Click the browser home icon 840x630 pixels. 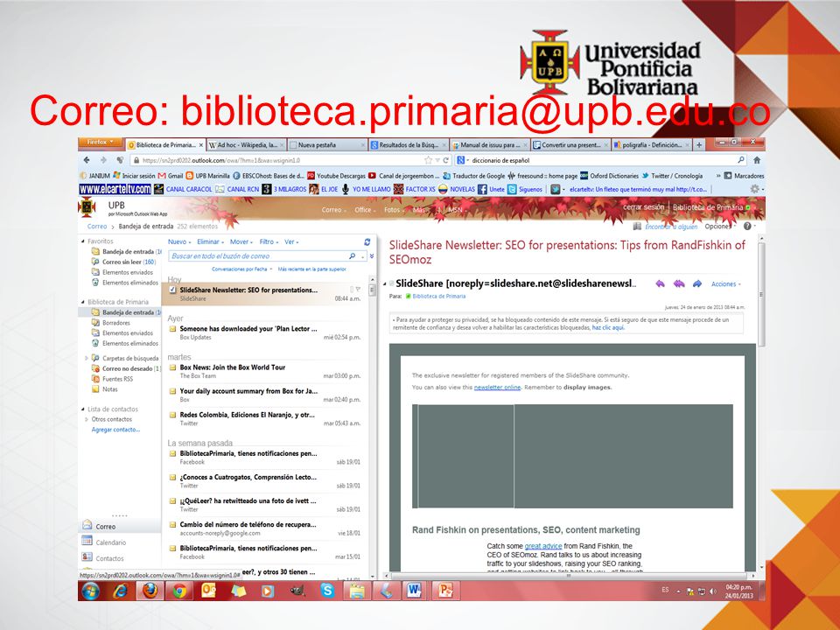[757, 159]
